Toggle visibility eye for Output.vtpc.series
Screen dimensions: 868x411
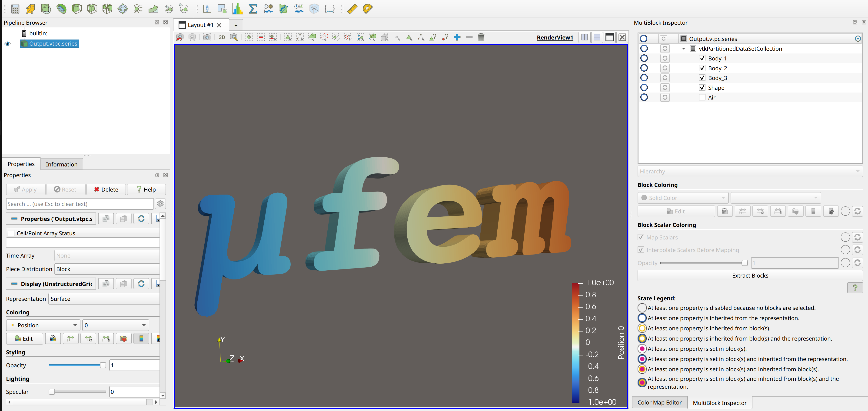(7, 43)
